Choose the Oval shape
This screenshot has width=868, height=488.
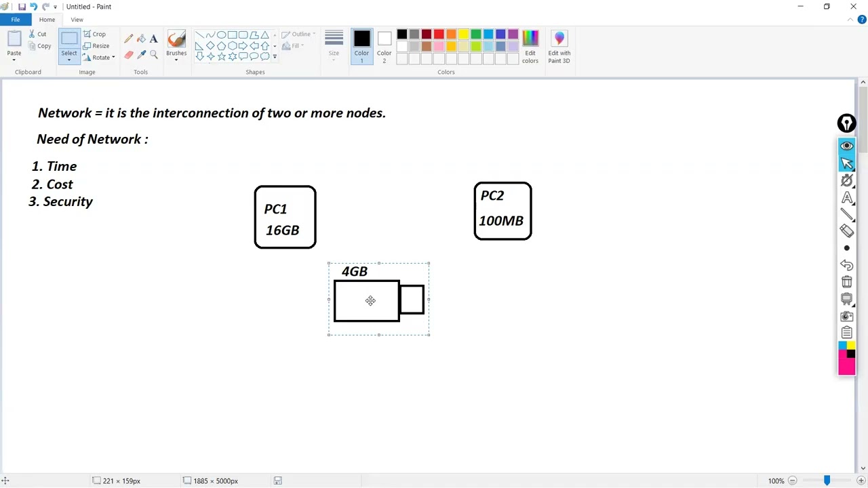click(221, 35)
